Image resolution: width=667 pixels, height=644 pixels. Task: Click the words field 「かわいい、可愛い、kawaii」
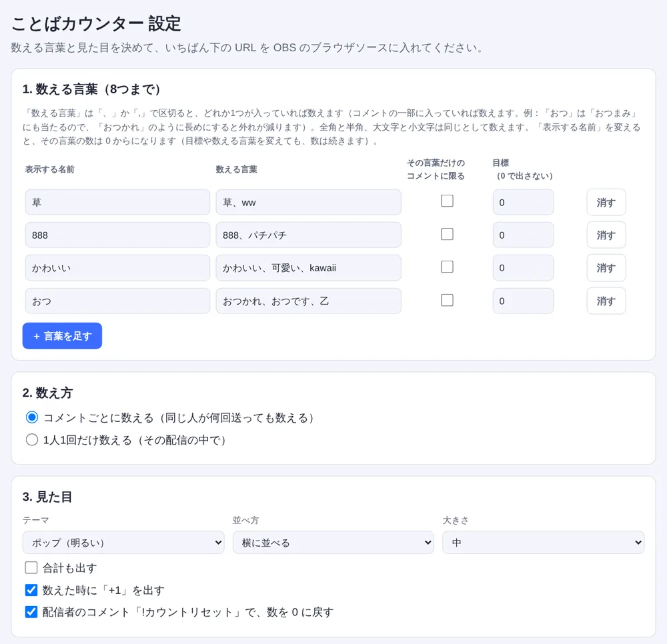(x=308, y=268)
